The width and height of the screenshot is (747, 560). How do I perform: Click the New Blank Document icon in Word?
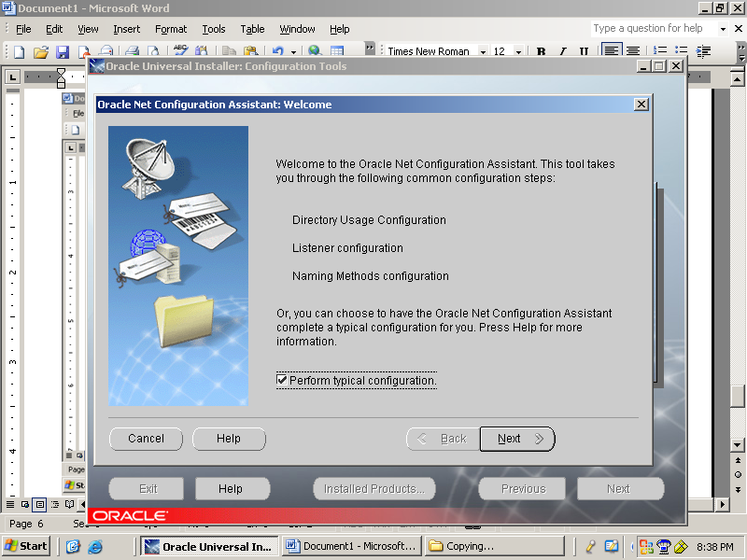point(19,51)
